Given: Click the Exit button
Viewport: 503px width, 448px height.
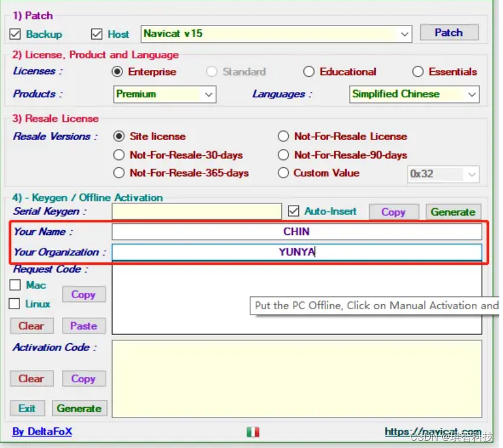Looking at the screenshot, I should [x=27, y=408].
